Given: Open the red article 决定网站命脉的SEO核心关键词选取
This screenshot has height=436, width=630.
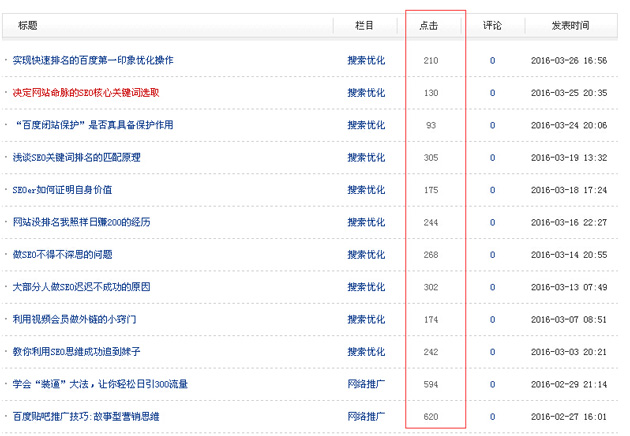Looking at the screenshot, I should pos(85,93).
